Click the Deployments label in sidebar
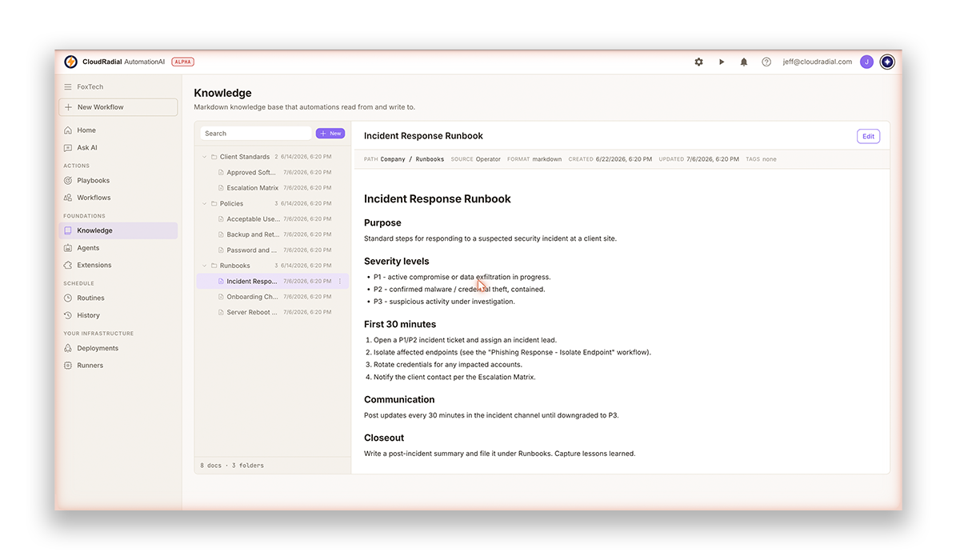This screenshot has height=560, width=960. 98,348
